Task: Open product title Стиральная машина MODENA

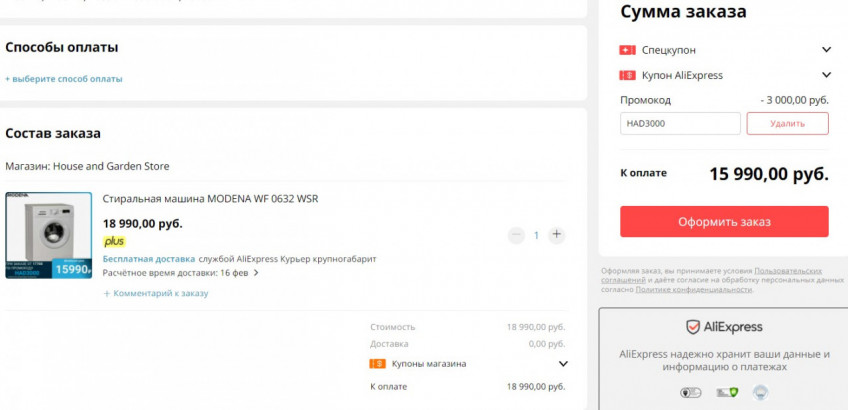Action: click(x=210, y=199)
